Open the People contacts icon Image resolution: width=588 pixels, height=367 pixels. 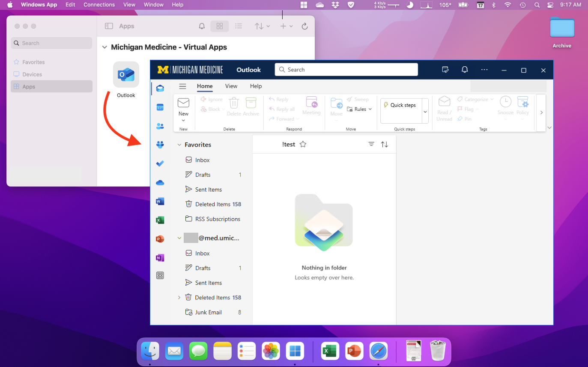[160, 126]
